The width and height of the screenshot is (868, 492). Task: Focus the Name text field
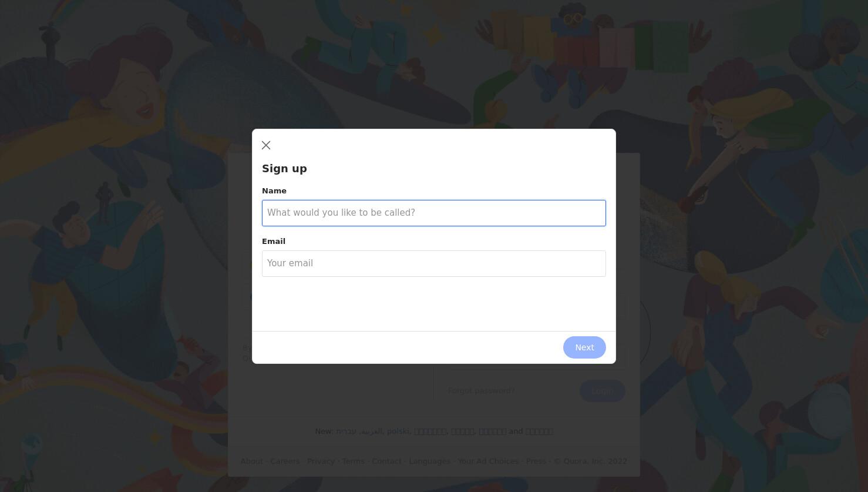tap(433, 213)
